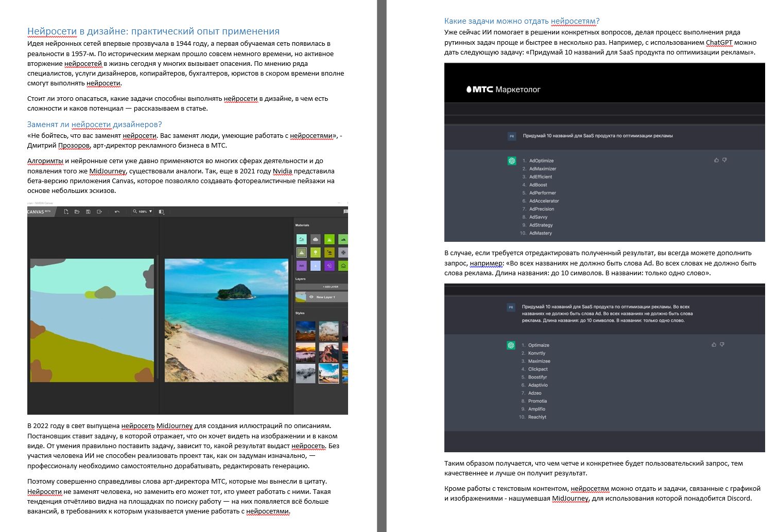Click heading 'Нейросети в дизайне: практический опыт применения'
Viewport: 778px width, 532px height.
(x=153, y=31)
